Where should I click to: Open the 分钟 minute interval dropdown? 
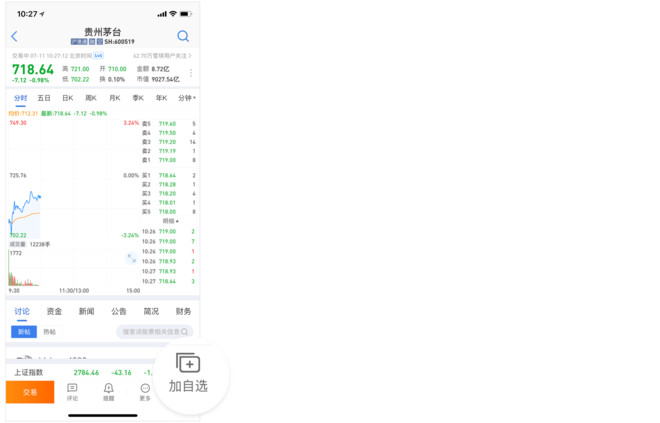click(186, 98)
